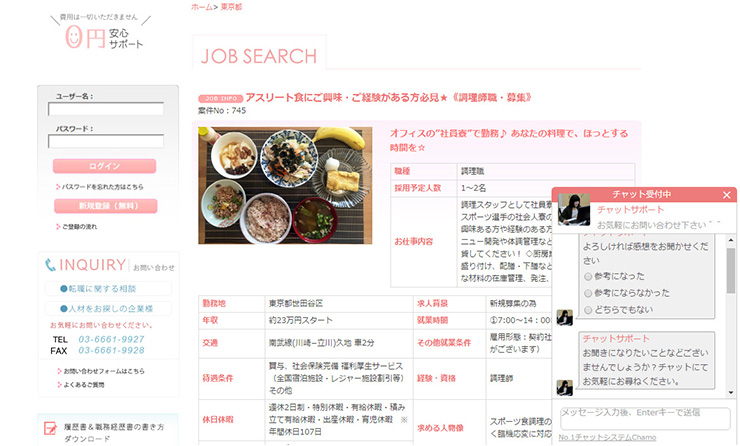Click the chat window scrollbar thumb
Image resolution: width=740 pixels, height=446 pixels.
point(731,271)
